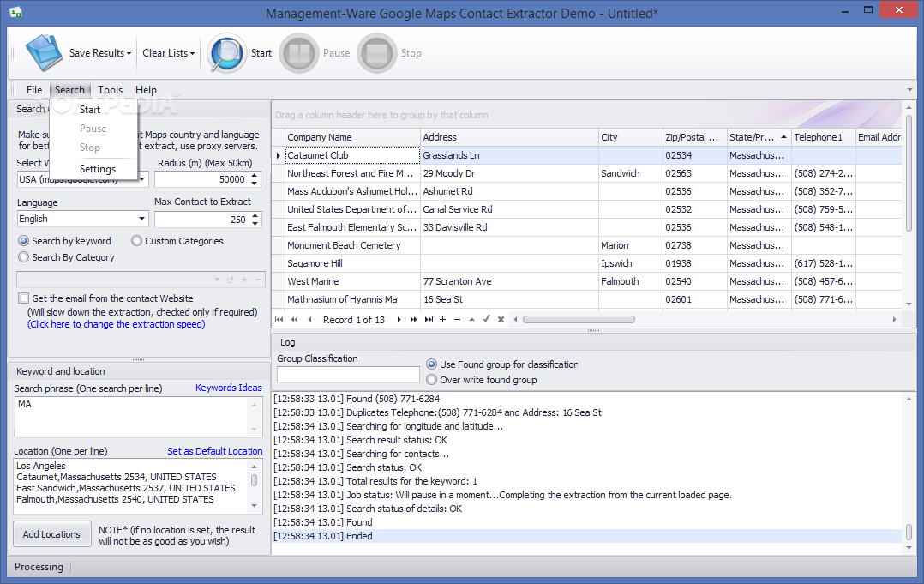Viewport: 924px width, 584px height.
Task: Jump to previous page of records
Action: point(294,319)
